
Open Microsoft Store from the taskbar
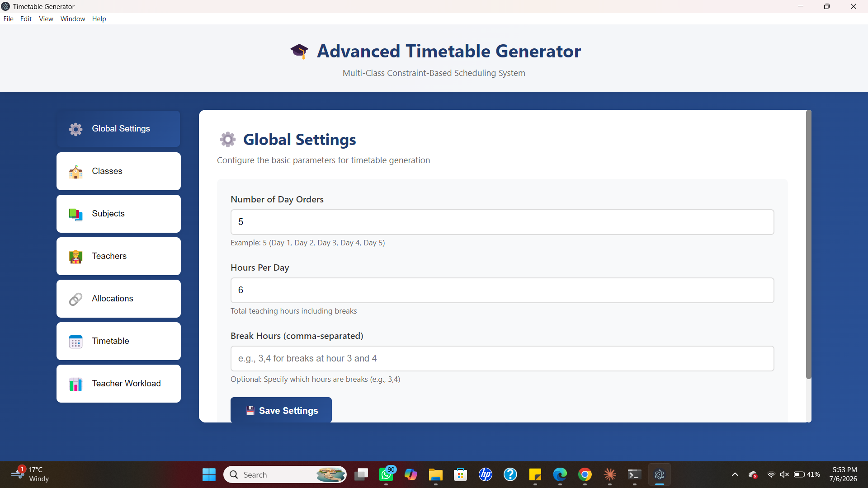coord(461,475)
